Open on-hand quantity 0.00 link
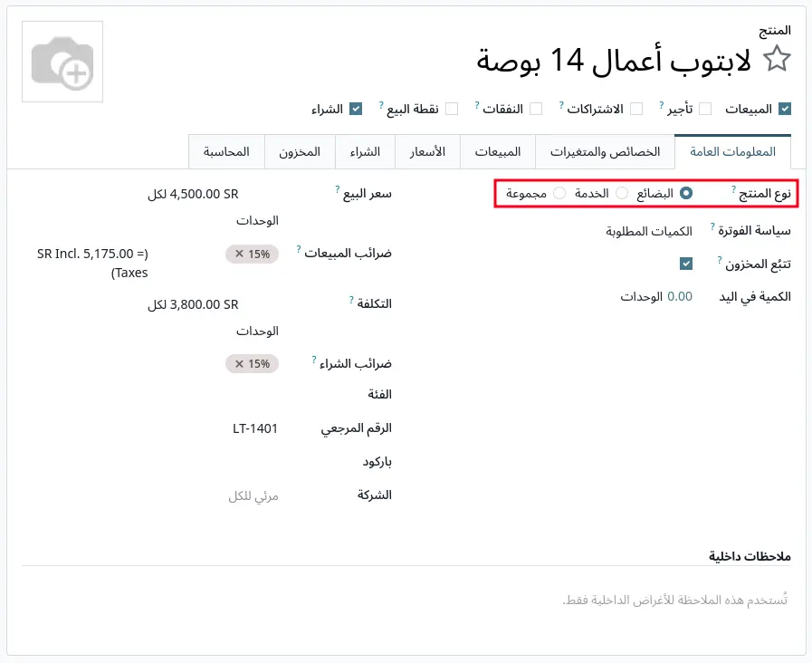Screen dimensions: 812x663 pyautogui.click(x=680, y=297)
